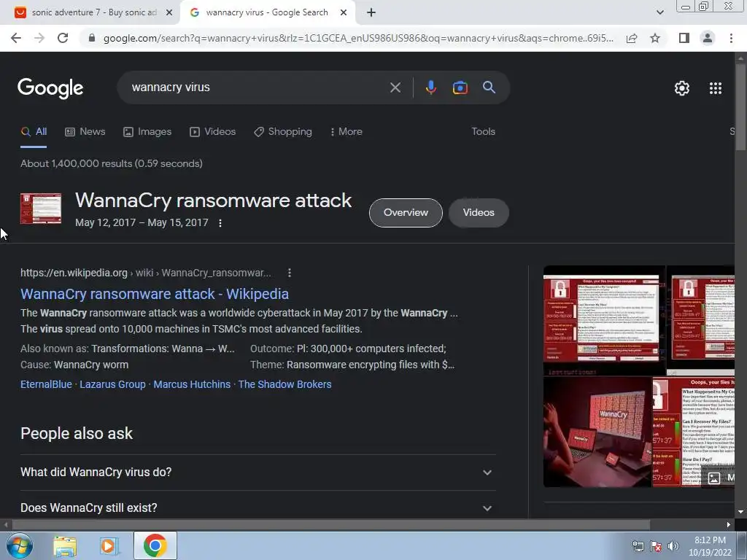Select the All results tab
Image resolution: width=747 pixels, height=560 pixels.
34,131
